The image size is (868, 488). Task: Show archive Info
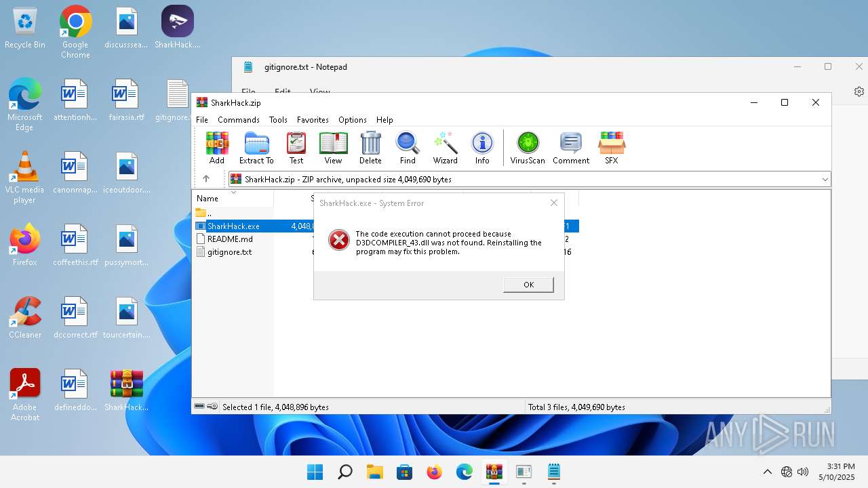(482, 148)
